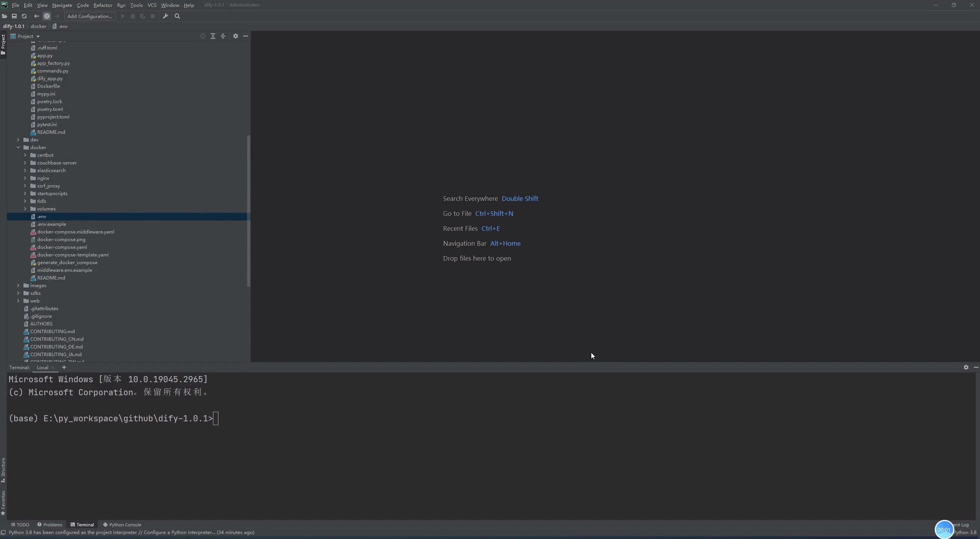Toggle the Project tool window side tab
Screen dimensions: 980x539
(x=3, y=44)
